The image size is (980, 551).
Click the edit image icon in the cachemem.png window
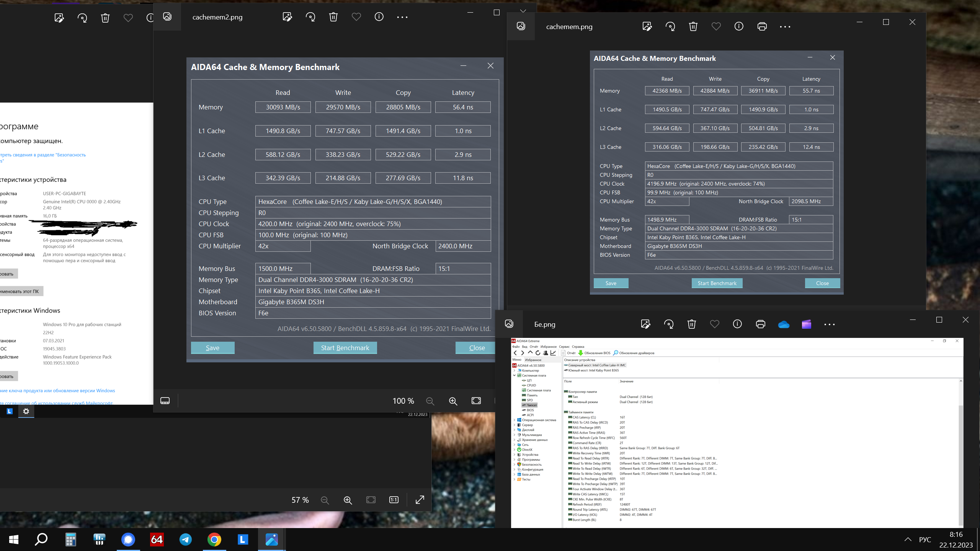click(x=647, y=26)
